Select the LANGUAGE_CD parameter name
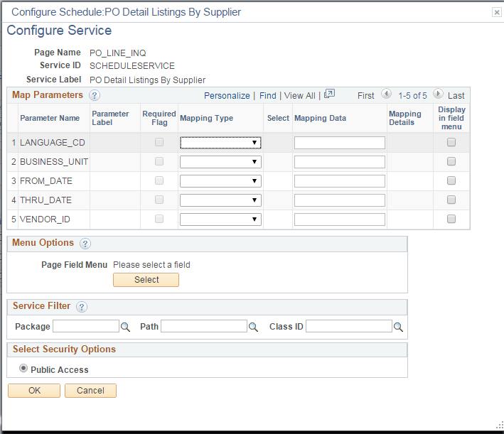 click(53, 143)
